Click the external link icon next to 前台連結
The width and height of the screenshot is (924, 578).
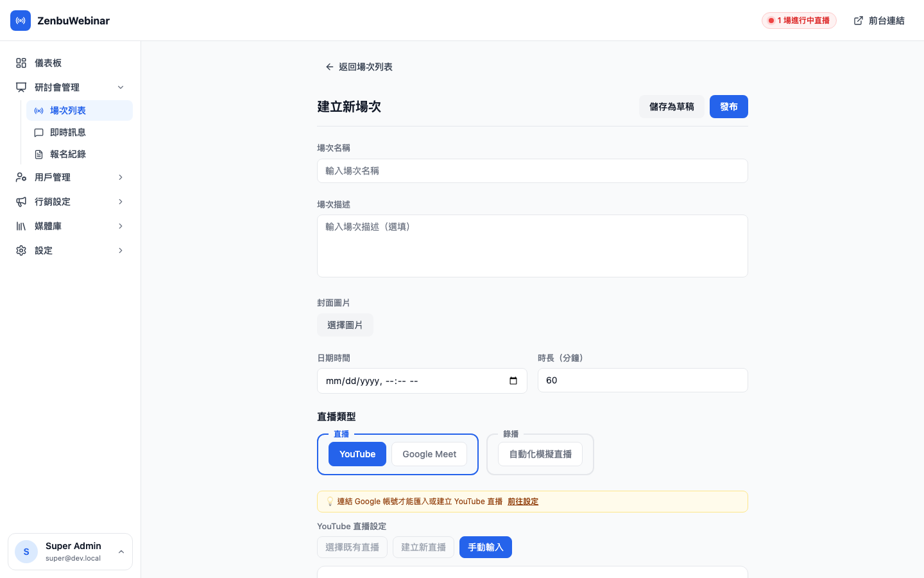pyautogui.click(x=858, y=21)
